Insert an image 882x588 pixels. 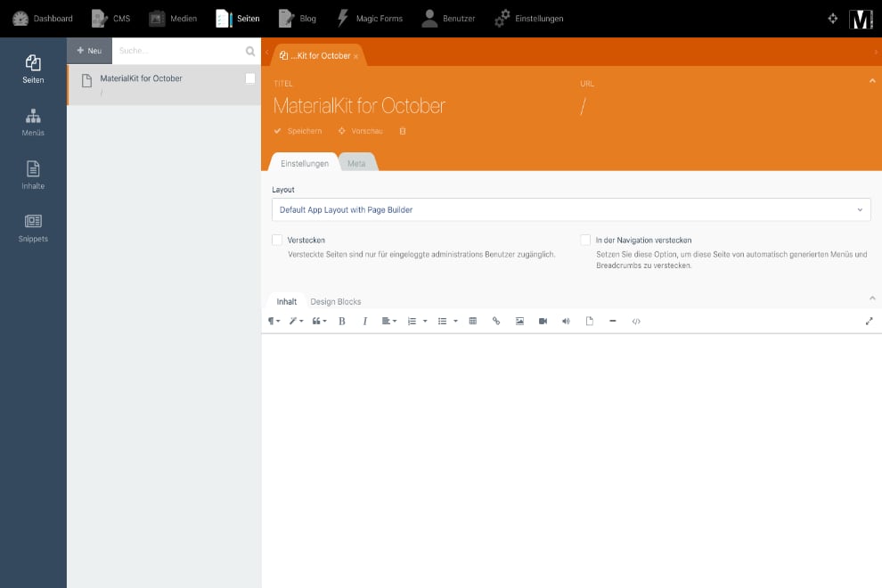[519, 322]
